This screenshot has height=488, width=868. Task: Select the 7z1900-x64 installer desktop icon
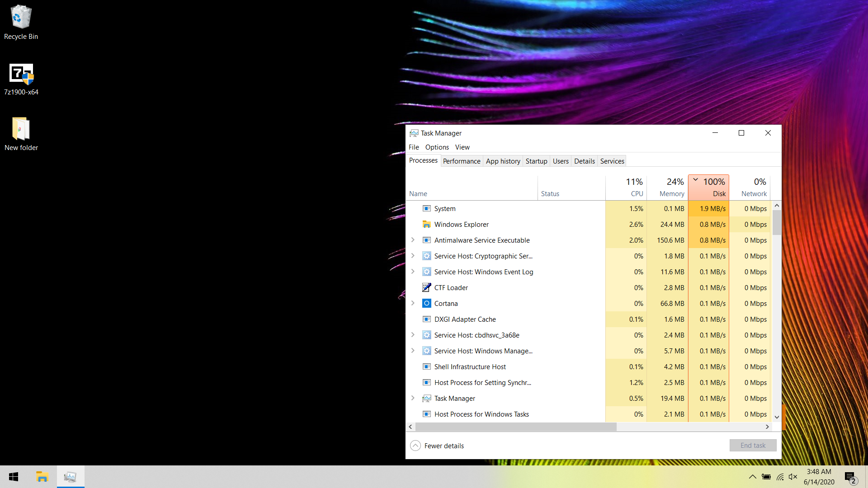click(21, 79)
